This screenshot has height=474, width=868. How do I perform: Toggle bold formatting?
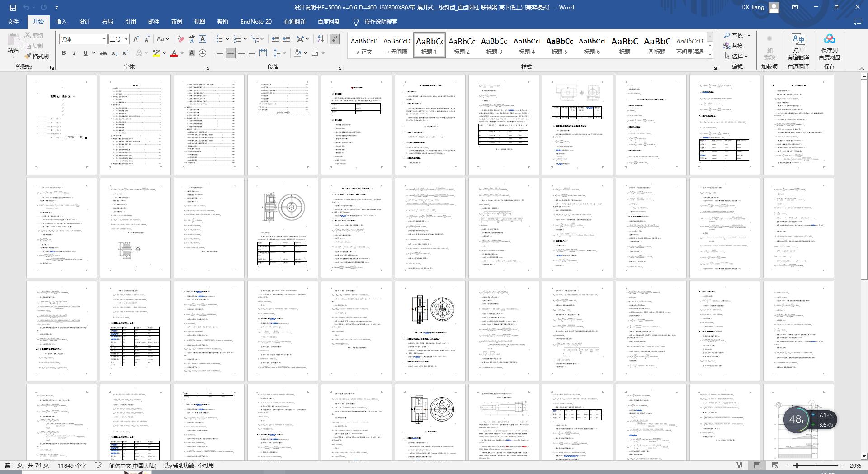click(x=64, y=53)
